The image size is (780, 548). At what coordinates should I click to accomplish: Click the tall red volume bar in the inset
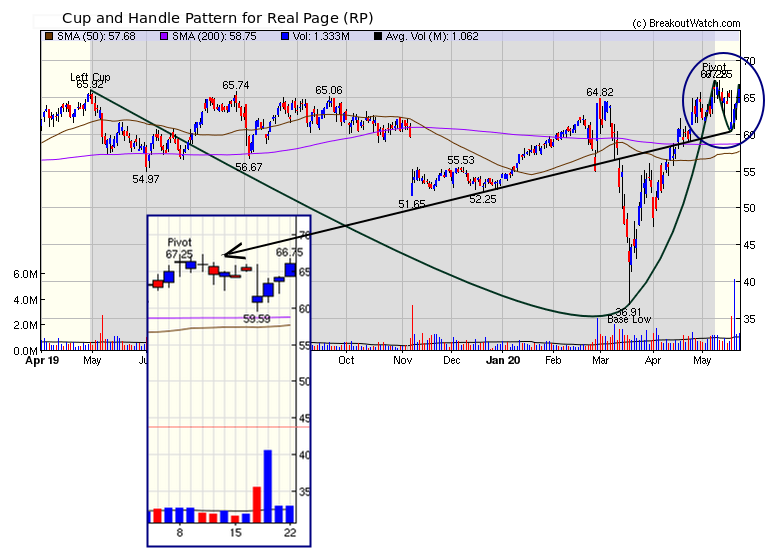[x=257, y=505]
